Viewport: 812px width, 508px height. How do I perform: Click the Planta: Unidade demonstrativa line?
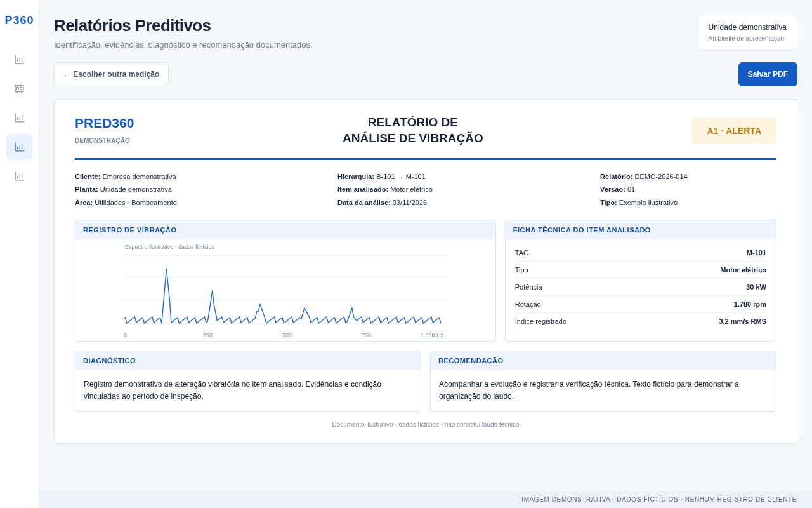coord(123,189)
